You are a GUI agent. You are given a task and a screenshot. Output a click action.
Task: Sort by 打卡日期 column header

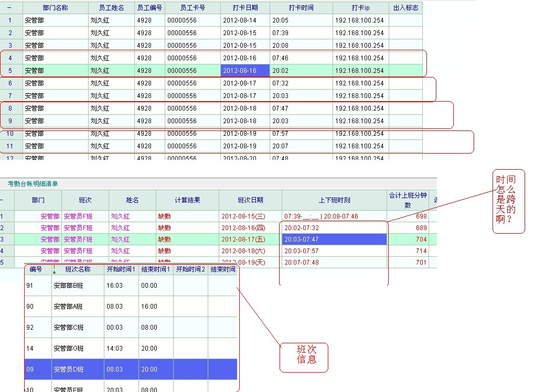[245, 8]
